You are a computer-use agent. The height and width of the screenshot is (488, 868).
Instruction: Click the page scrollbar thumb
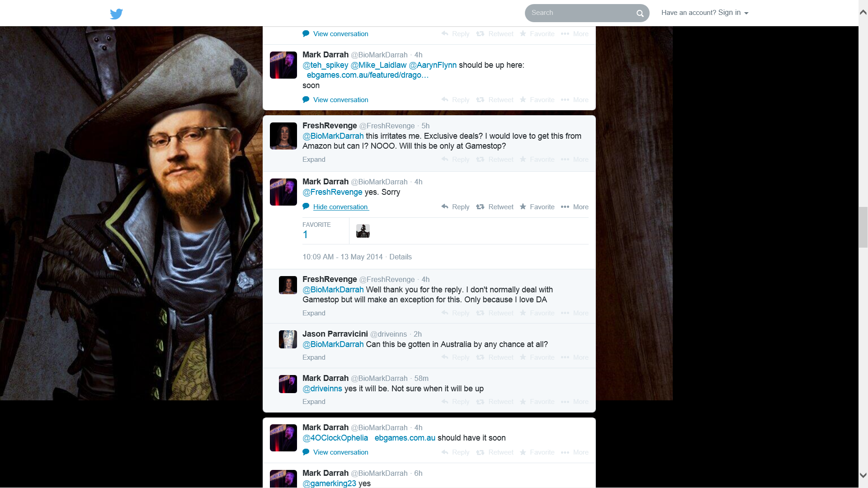(x=863, y=227)
